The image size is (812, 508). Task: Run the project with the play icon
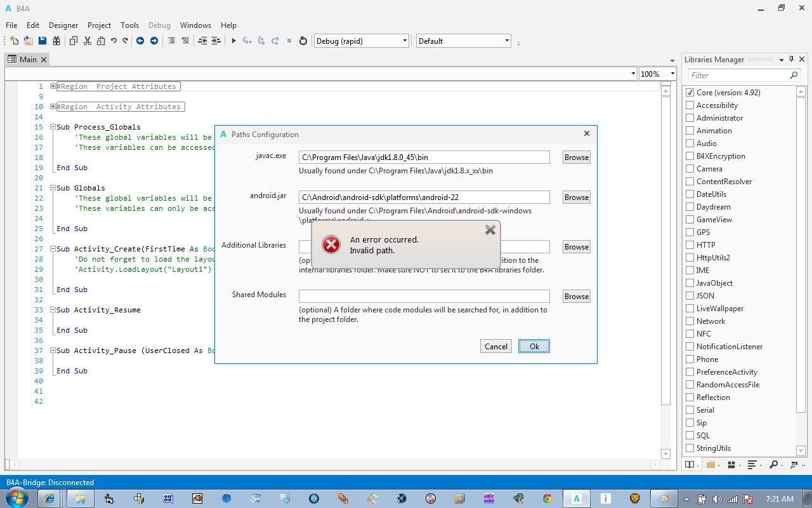click(x=233, y=41)
